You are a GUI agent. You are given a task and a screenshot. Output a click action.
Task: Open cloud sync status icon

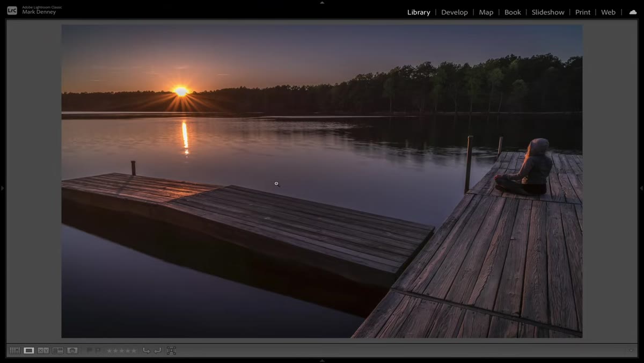633,12
